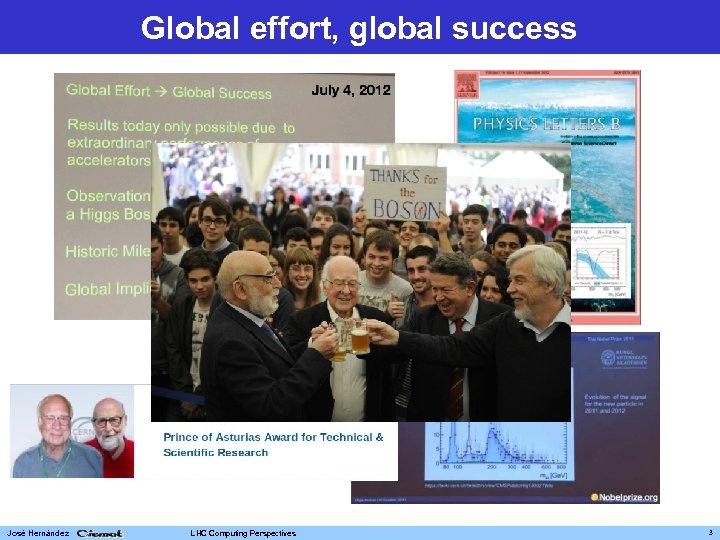Select the Physics Letters B cover image
This screenshot has width=720, height=540.
click(x=547, y=197)
